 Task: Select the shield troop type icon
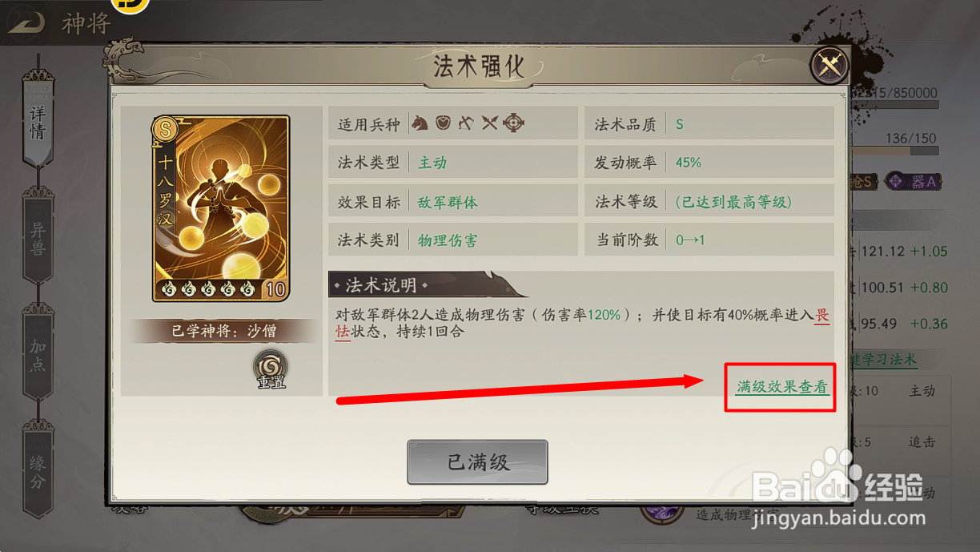443,123
